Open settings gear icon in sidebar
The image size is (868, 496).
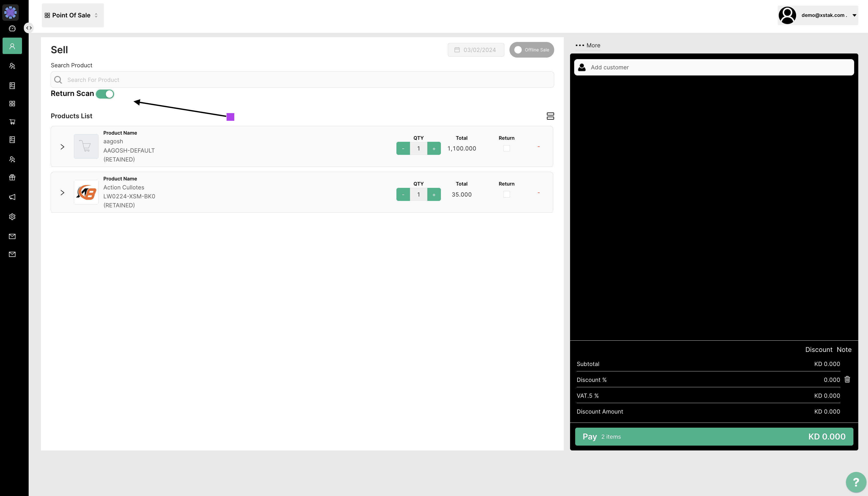click(12, 217)
